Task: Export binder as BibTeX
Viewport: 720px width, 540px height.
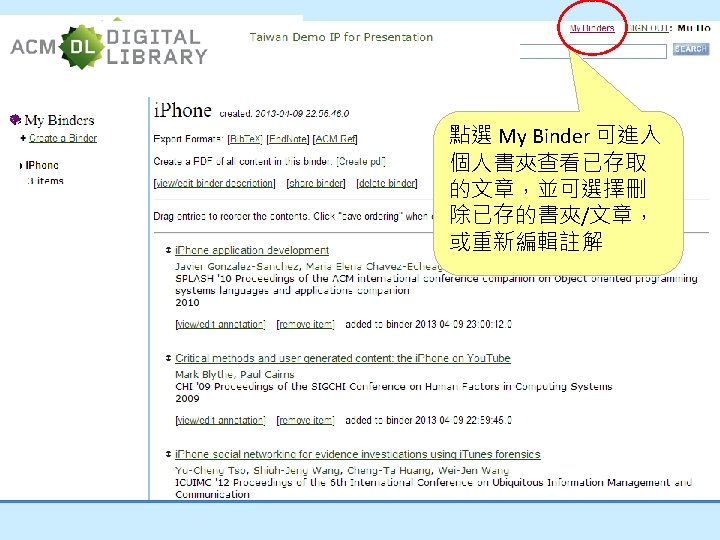Action: click(245, 139)
